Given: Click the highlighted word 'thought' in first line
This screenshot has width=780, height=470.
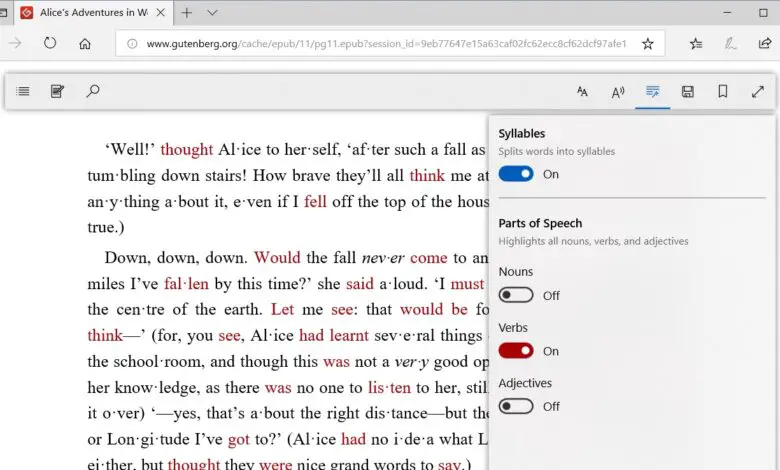Looking at the screenshot, I should point(187,149).
